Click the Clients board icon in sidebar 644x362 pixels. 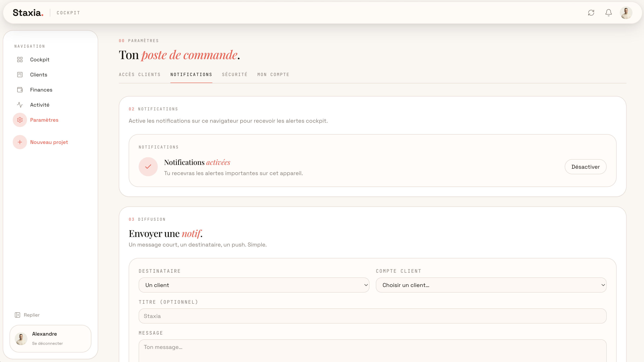click(x=20, y=74)
